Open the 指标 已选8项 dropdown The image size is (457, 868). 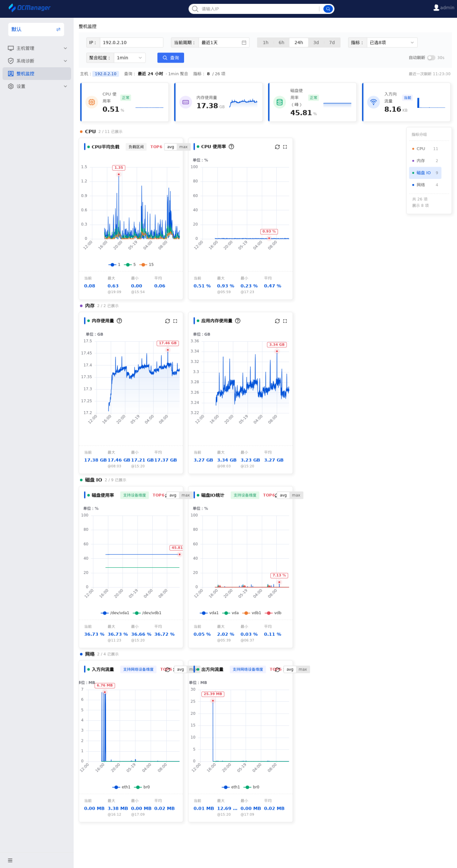click(392, 43)
